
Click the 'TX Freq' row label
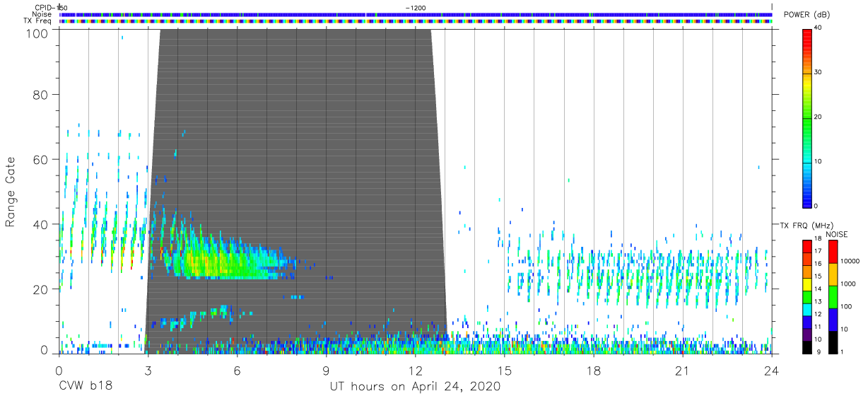click(x=38, y=21)
